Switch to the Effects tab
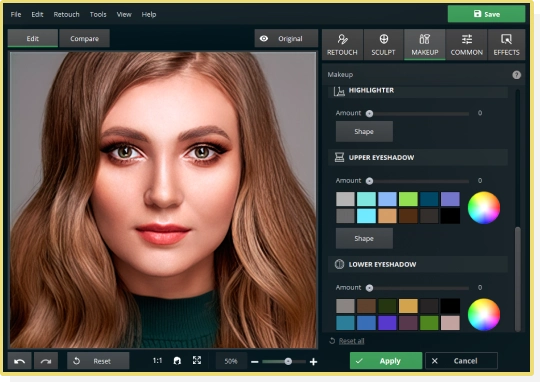The height and width of the screenshot is (382, 540). coord(506,45)
